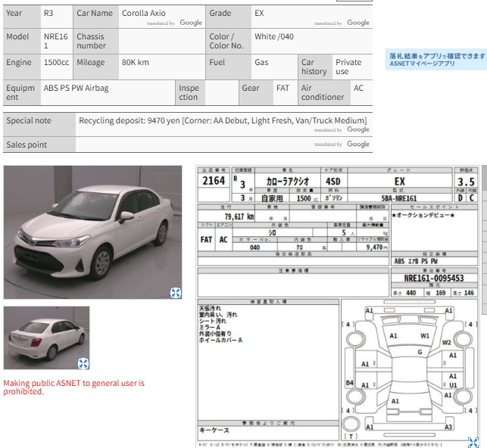Select the 'R3' year value
Viewport: 487px width, 448px height.
[x=48, y=13]
